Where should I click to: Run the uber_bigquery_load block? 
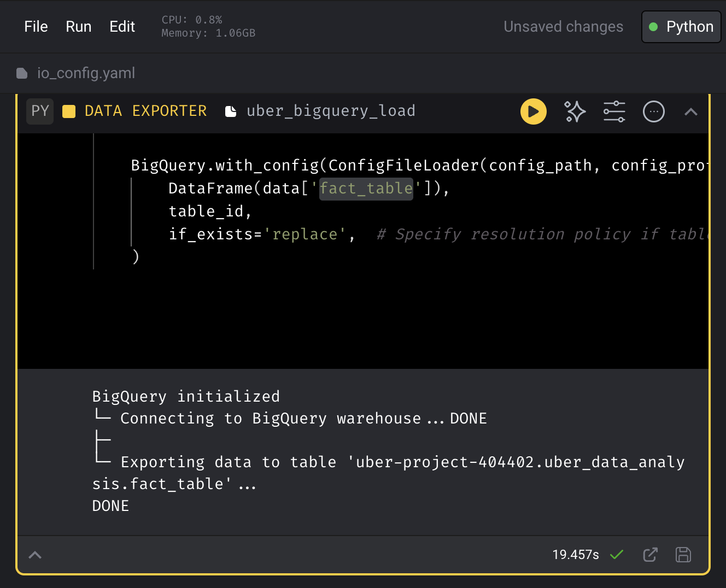(x=533, y=111)
